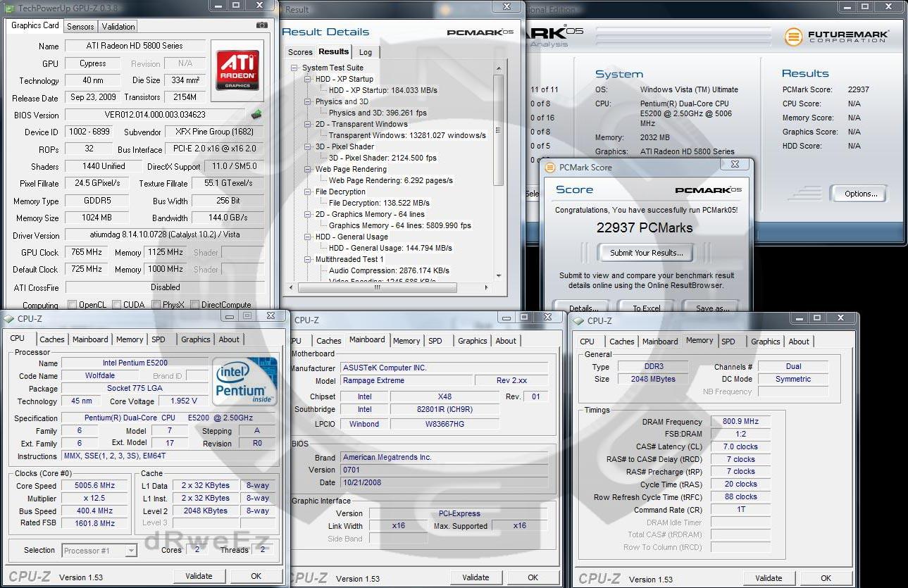The image size is (908, 588).
Task: Open the Log tab in Result Details
Action: click(366, 52)
